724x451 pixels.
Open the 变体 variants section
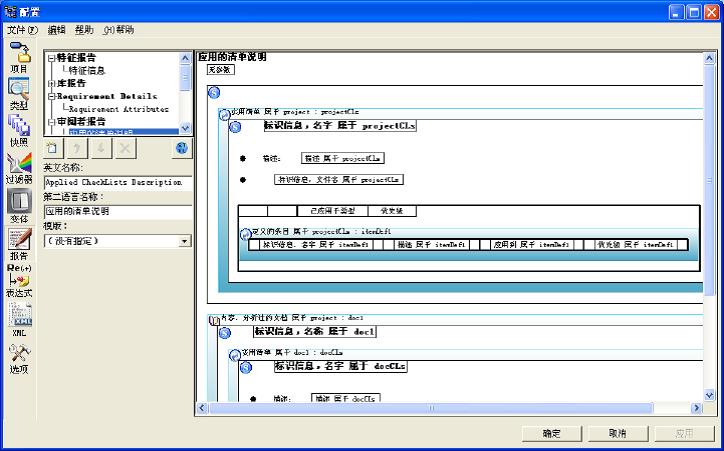point(19,206)
